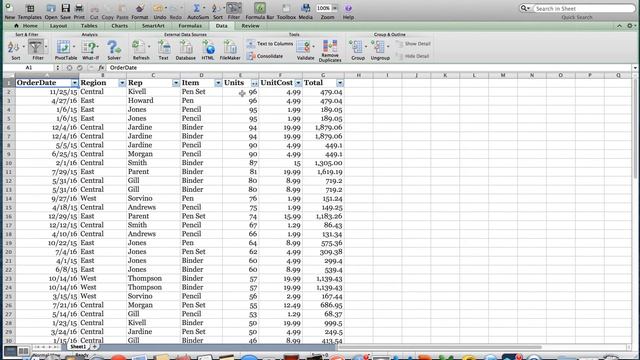Click Hide Detail
This screenshot has width=640, height=360.
tap(413, 56)
